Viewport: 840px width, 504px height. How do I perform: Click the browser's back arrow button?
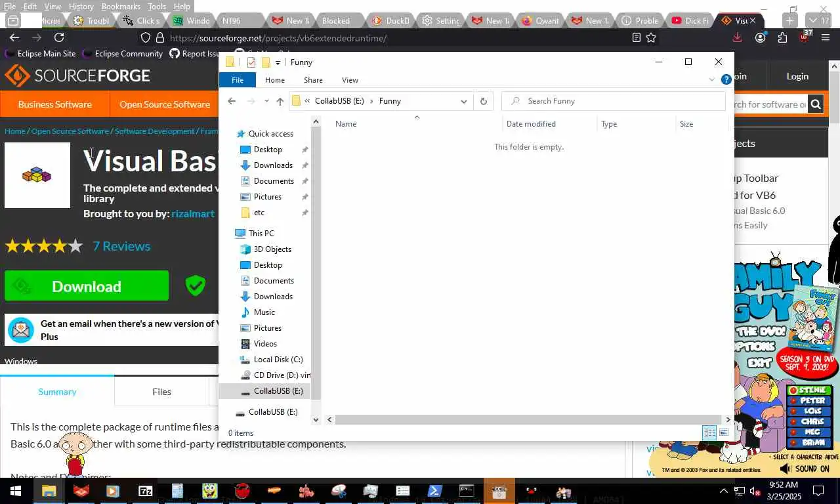point(14,38)
